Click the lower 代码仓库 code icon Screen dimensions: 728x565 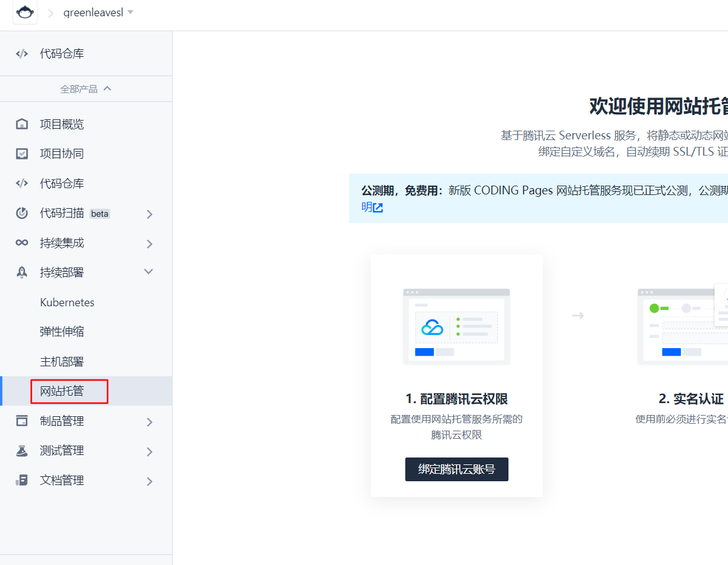(x=22, y=183)
